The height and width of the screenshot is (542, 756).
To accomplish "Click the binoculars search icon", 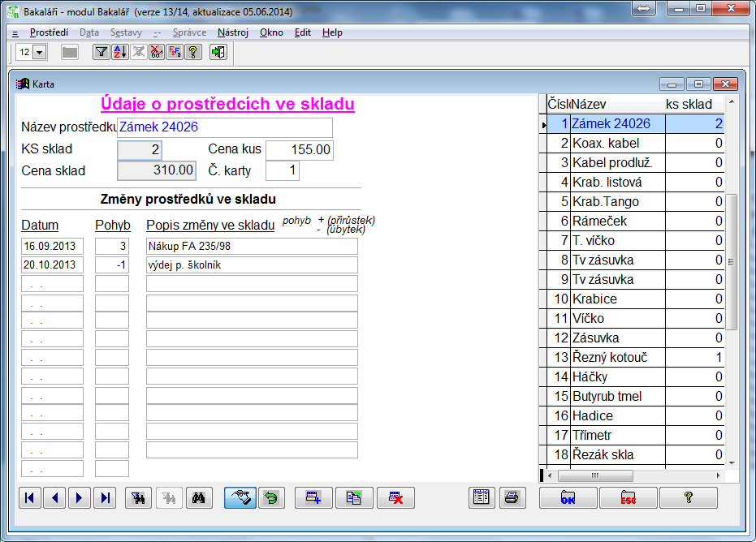I will tap(197, 498).
